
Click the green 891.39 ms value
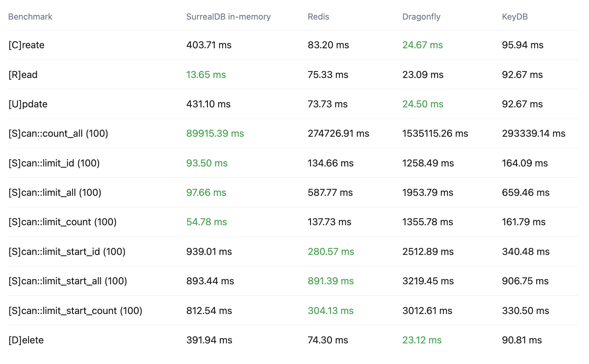point(331,281)
